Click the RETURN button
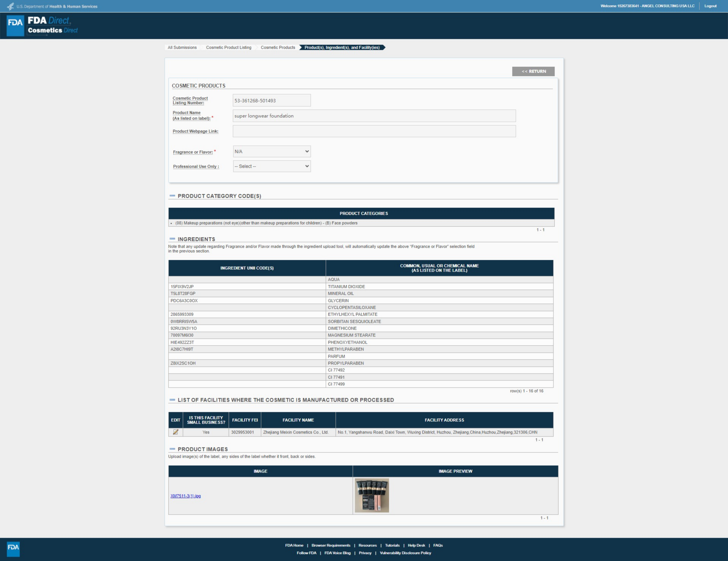 533,71
